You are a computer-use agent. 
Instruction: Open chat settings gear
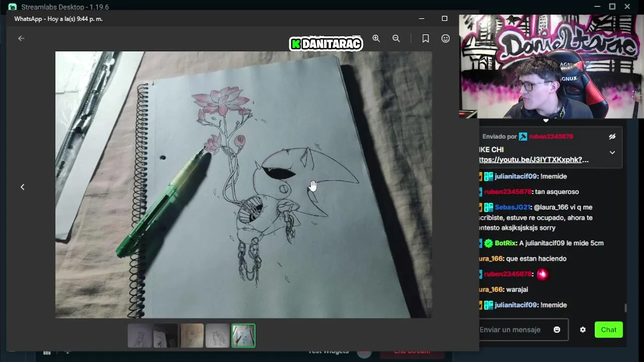(x=583, y=330)
